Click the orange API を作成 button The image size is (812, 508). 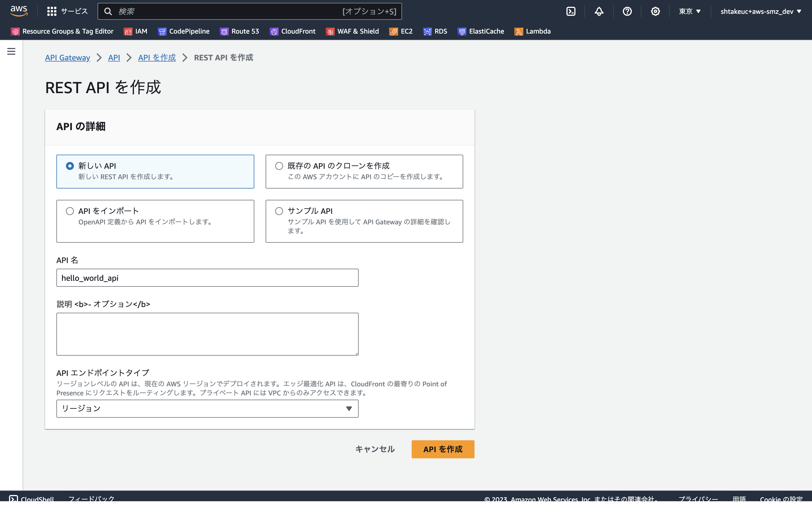[x=443, y=449]
